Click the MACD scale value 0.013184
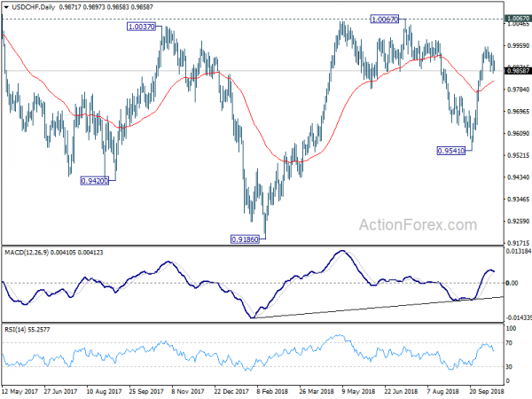This screenshot has height=399, width=532. click(x=518, y=252)
